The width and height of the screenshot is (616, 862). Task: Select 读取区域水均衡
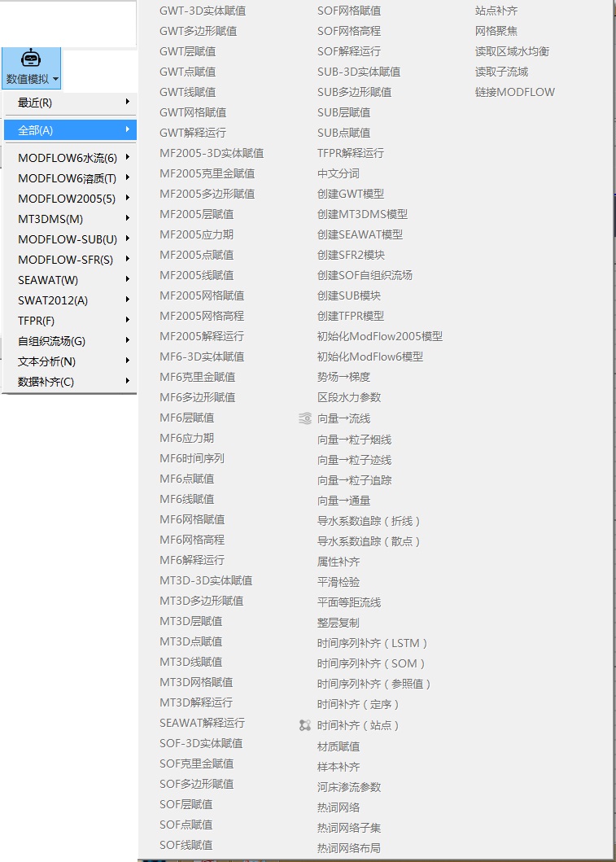512,51
